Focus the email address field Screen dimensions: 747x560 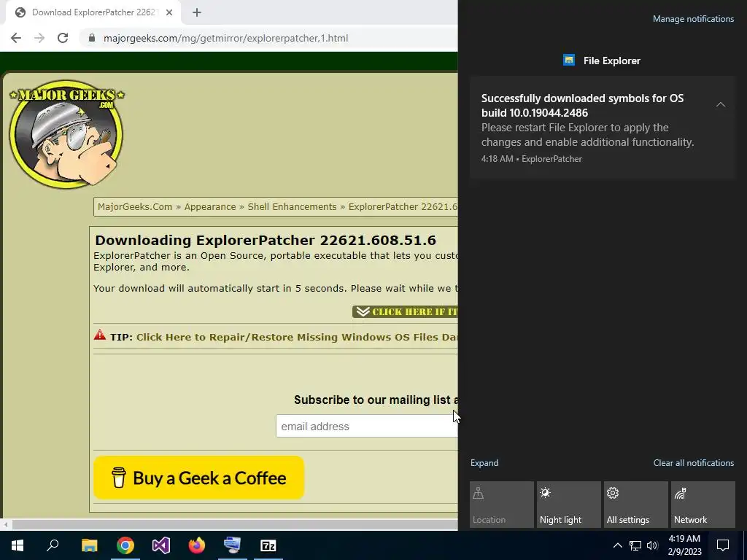point(367,426)
